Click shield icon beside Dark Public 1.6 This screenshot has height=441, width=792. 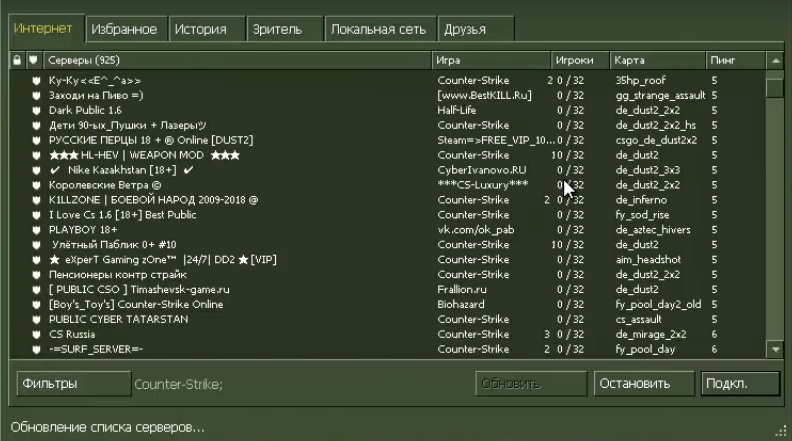[36, 111]
